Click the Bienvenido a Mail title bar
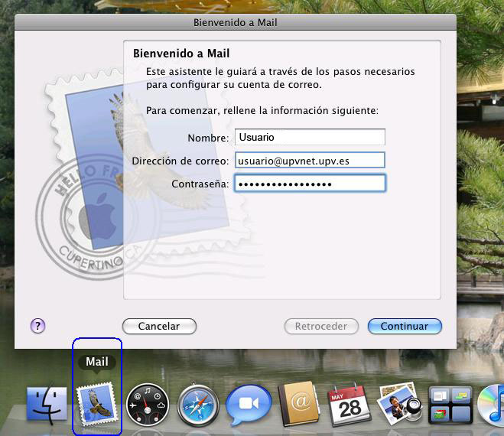 coord(235,22)
